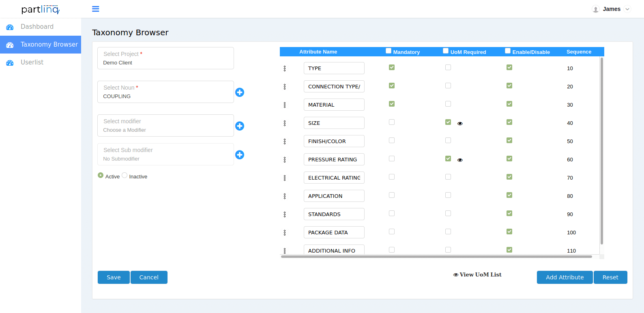Open the View UoM List link
This screenshot has height=313, width=644.
click(477, 274)
